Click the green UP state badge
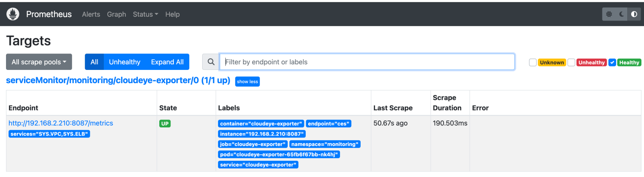Viewport: 644px width, 177px height. 165,124
